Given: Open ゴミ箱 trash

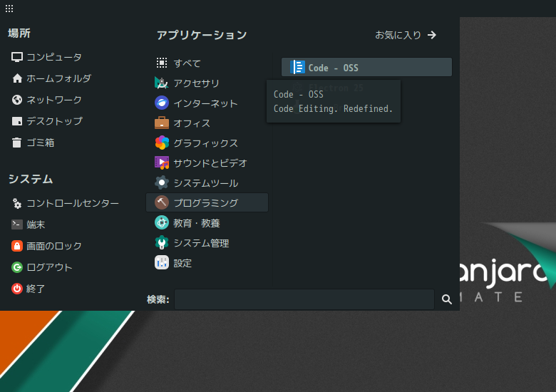Looking at the screenshot, I should (x=34, y=143).
